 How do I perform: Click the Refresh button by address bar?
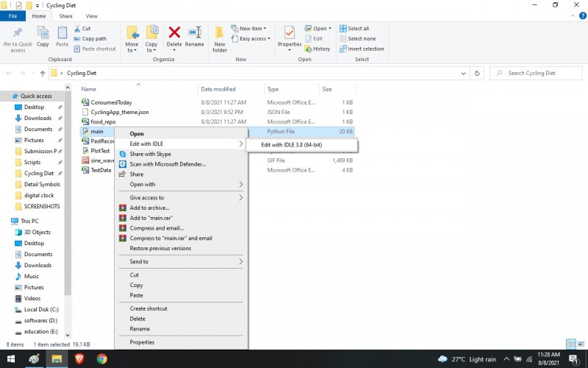[x=477, y=73]
